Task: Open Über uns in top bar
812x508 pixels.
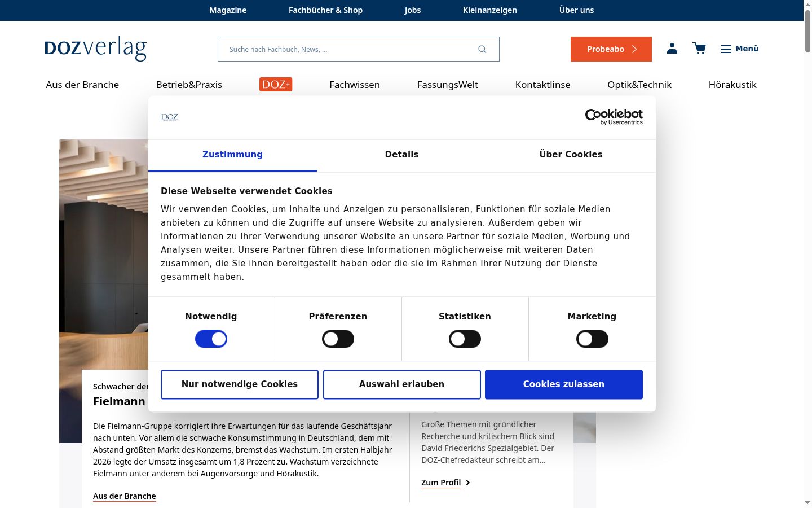Action: (576, 10)
